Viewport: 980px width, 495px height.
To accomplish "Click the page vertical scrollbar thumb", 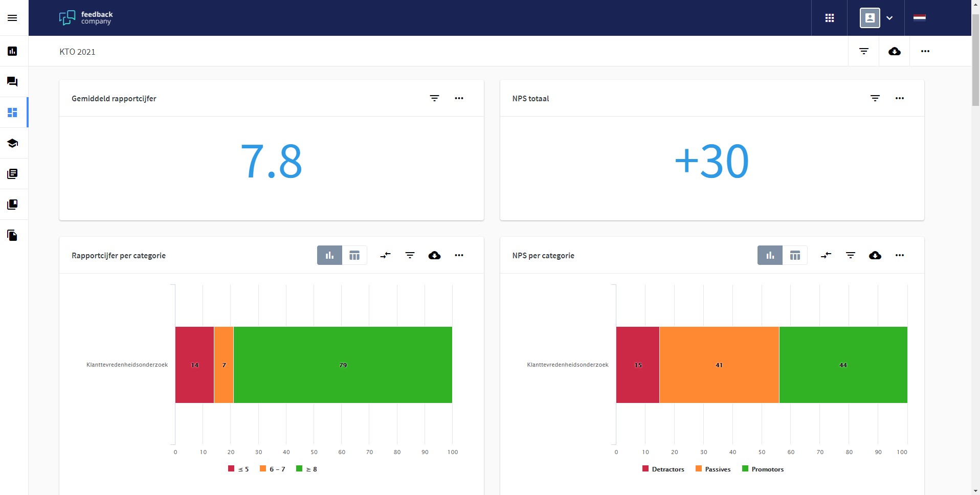I will 975,59.
